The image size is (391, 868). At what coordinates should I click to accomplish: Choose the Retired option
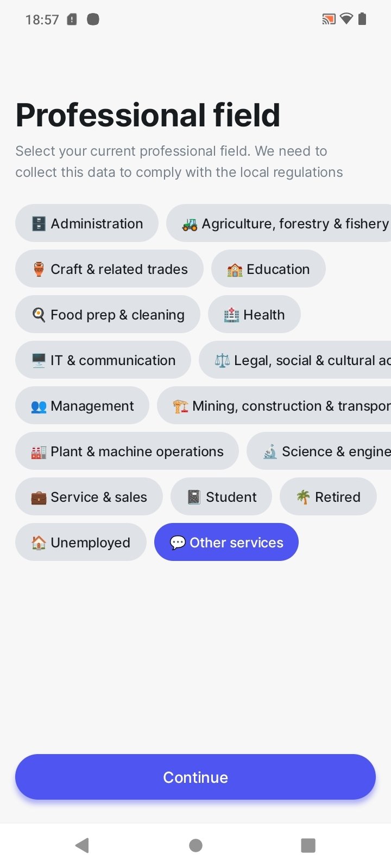coord(328,496)
